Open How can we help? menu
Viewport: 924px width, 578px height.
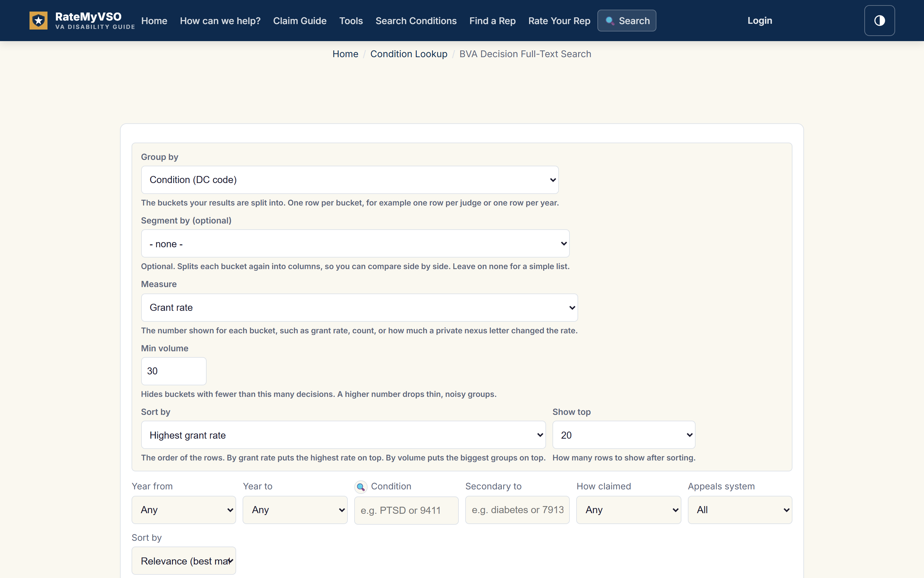pos(220,21)
